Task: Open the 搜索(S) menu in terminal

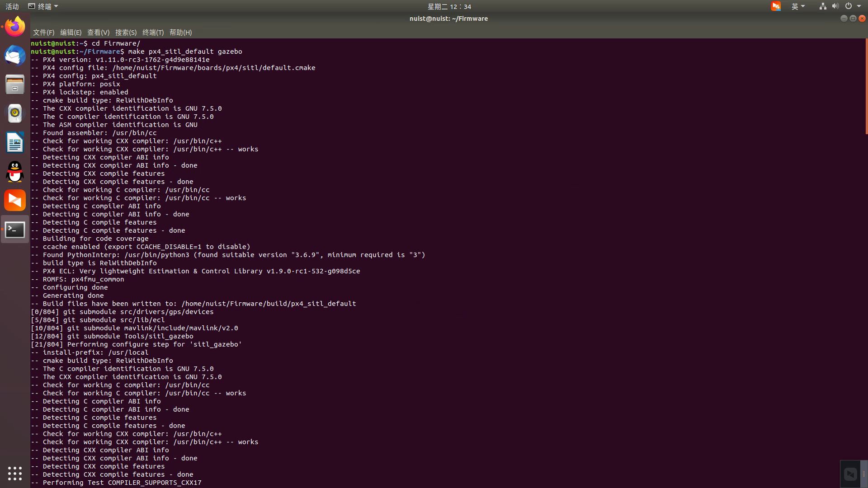Action: point(125,33)
